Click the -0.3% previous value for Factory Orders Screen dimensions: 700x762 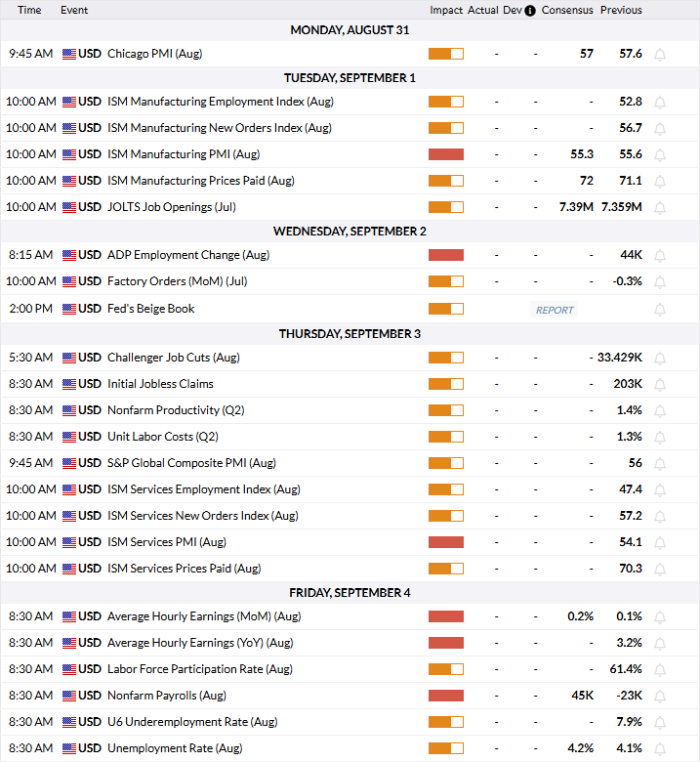click(627, 281)
